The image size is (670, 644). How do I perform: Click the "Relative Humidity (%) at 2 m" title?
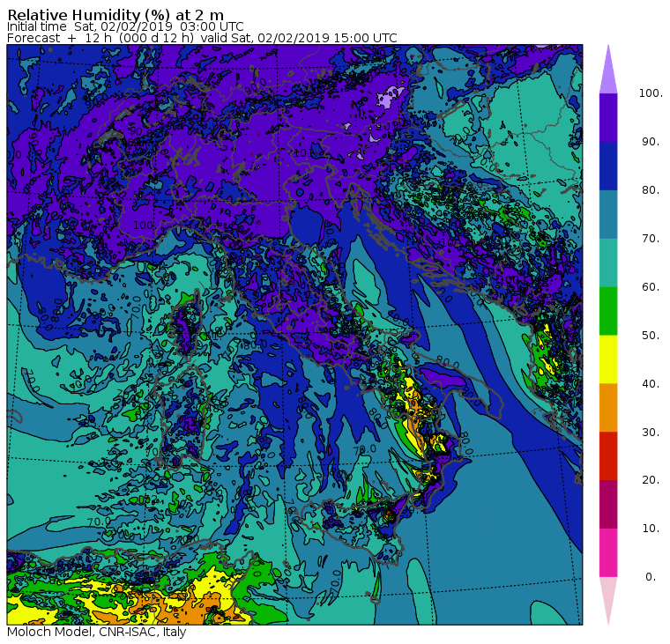(115, 15)
